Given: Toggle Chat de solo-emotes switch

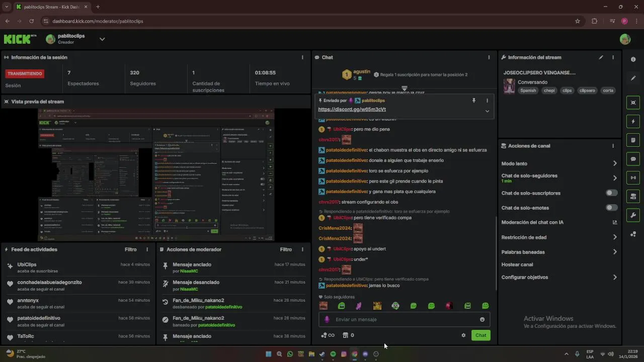Looking at the screenshot, I should pos(612,208).
